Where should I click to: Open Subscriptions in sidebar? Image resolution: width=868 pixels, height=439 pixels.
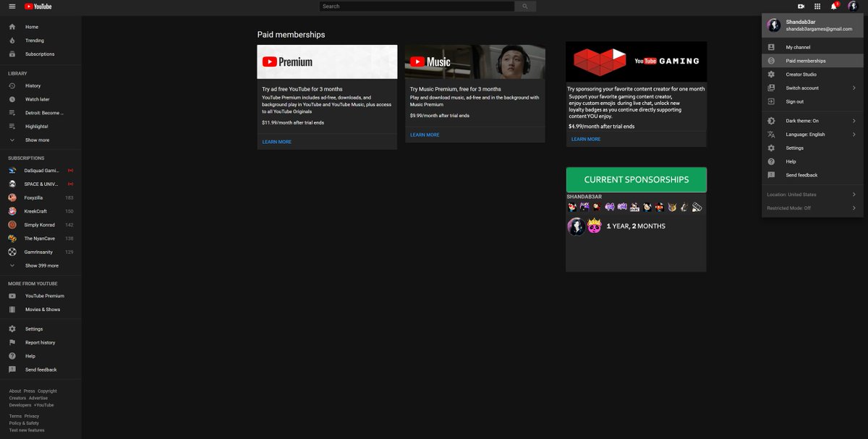[41, 54]
